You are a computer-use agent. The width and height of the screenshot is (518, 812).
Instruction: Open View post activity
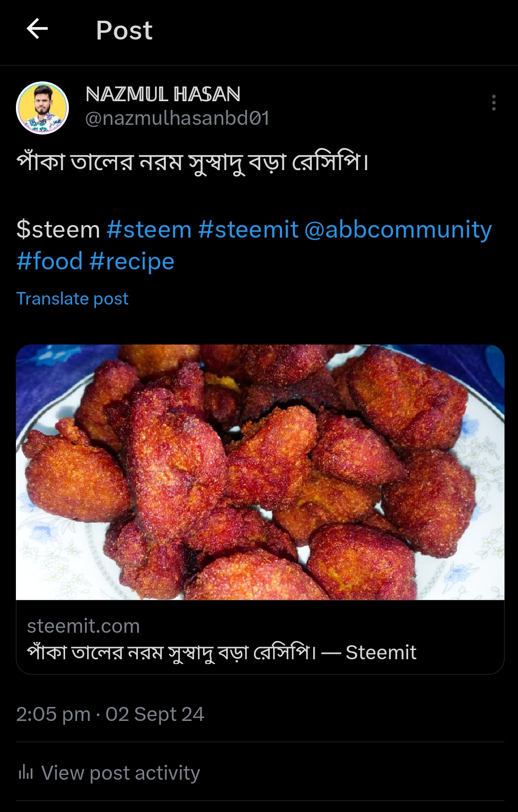[x=120, y=772]
